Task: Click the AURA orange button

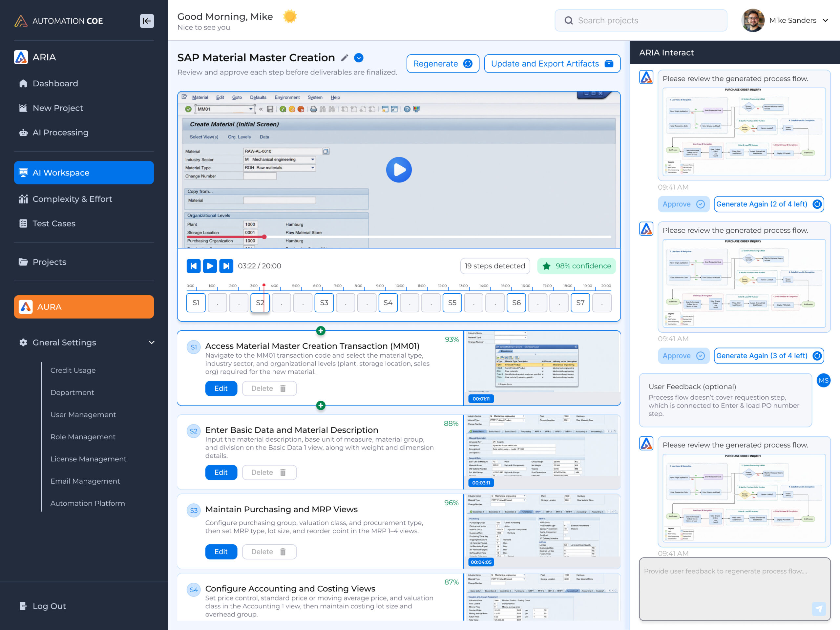Action: point(84,307)
